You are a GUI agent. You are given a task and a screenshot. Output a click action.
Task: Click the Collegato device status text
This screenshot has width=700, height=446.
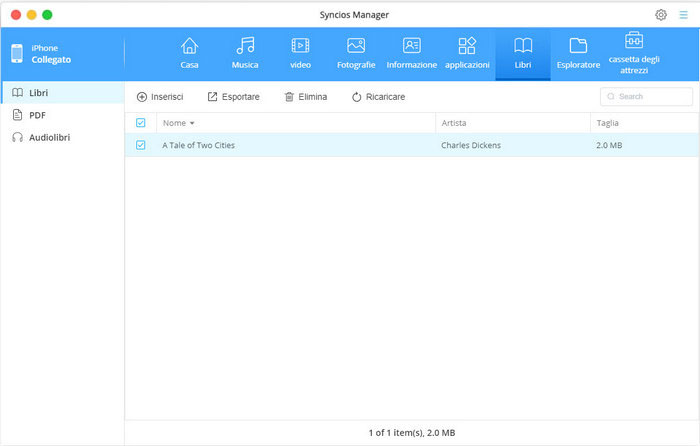(51, 59)
